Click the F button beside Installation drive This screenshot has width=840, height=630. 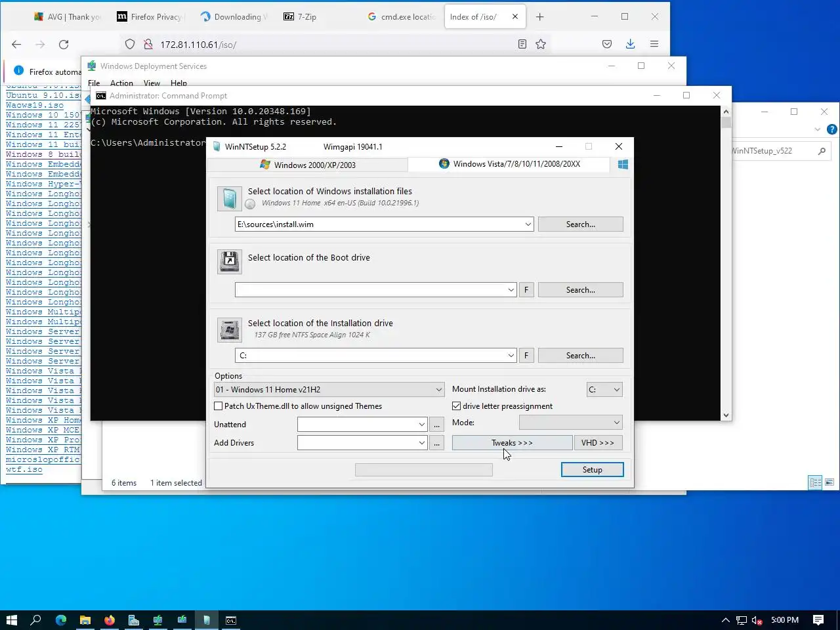pos(526,356)
